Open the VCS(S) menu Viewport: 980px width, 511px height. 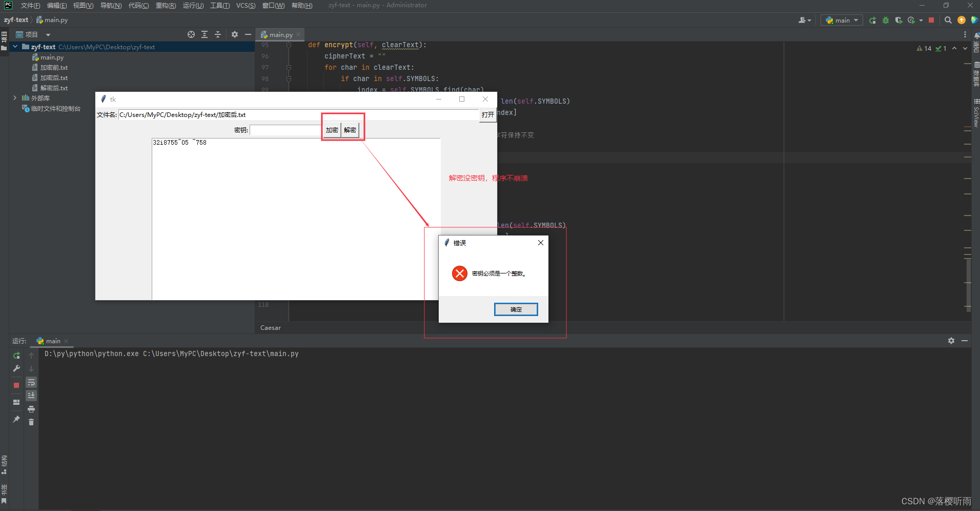[246, 6]
